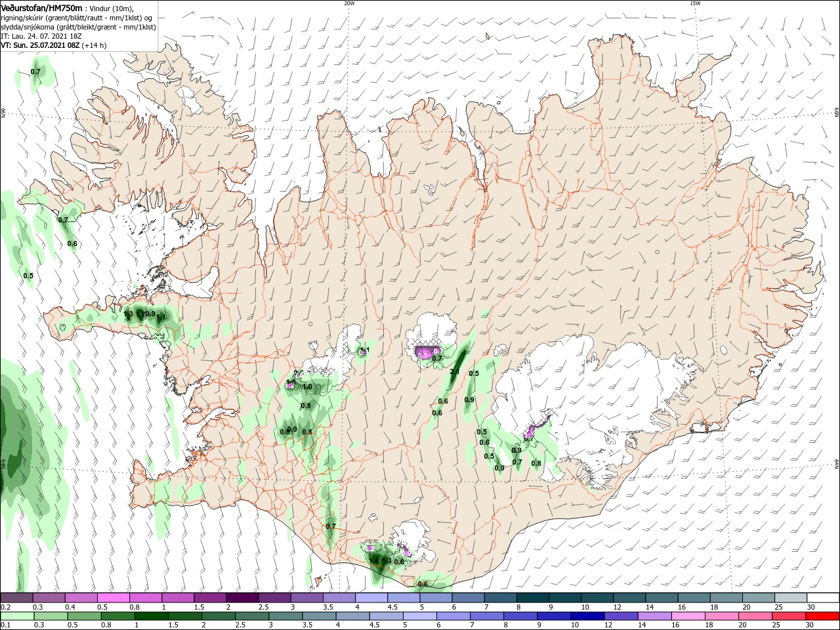This screenshot has width=840, height=630.
Task: Select the top-row legend swatch labeled 2.5
Action: (x=274, y=598)
